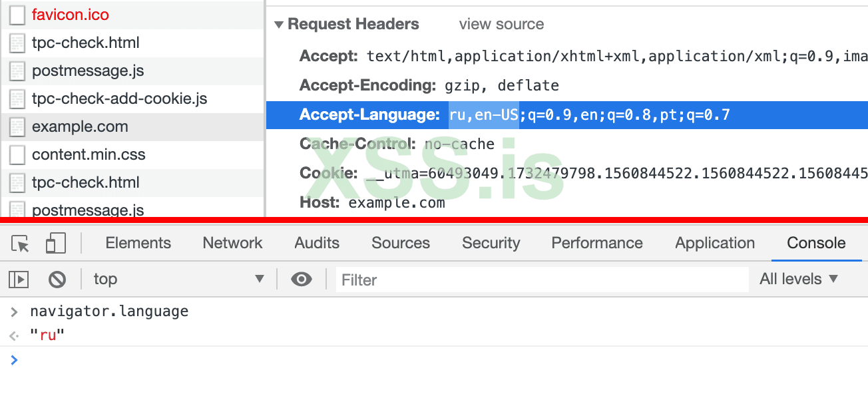Switch to the Network tab
868x404 pixels.
point(233,244)
